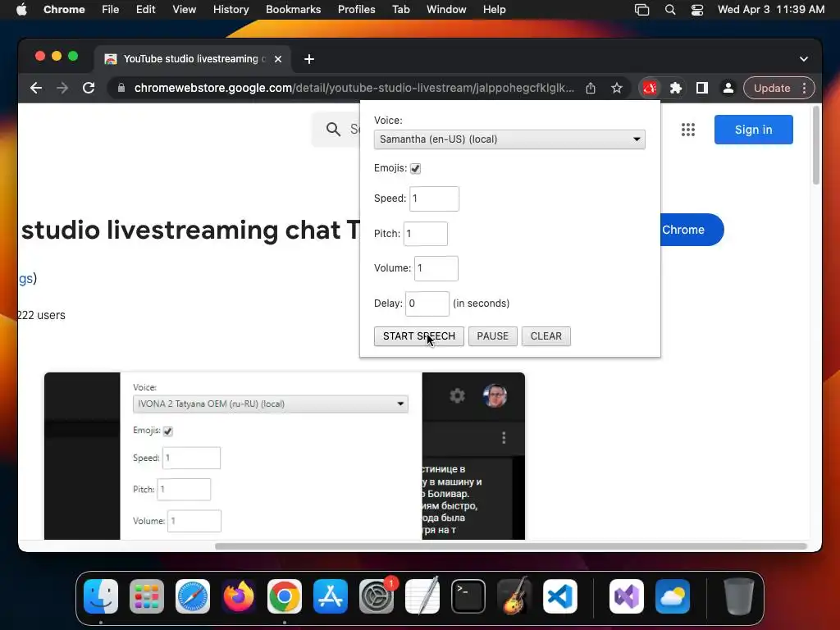The image size is (840, 630).
Task: View site info via the lock icon
Action: click(x=121, y=88)
